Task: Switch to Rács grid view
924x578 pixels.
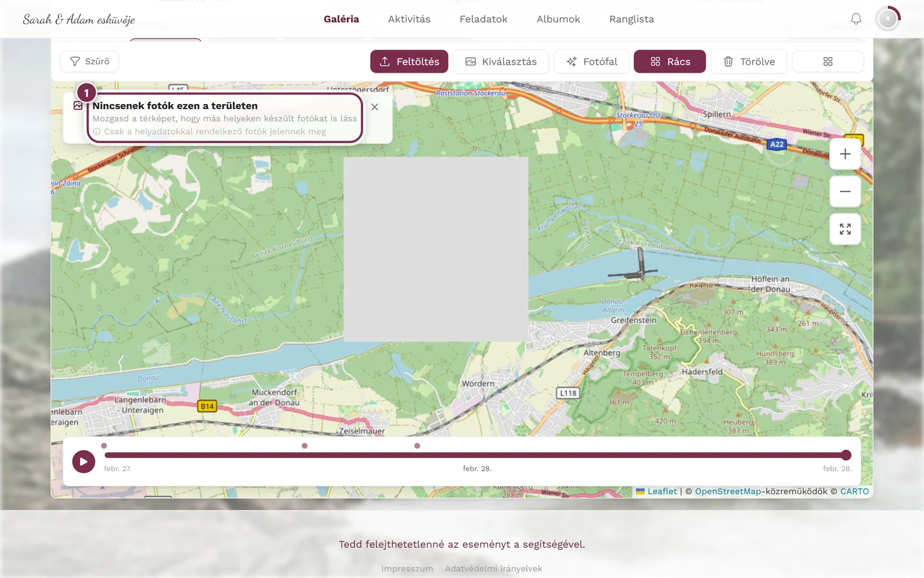Action: [x=670, y=62]
